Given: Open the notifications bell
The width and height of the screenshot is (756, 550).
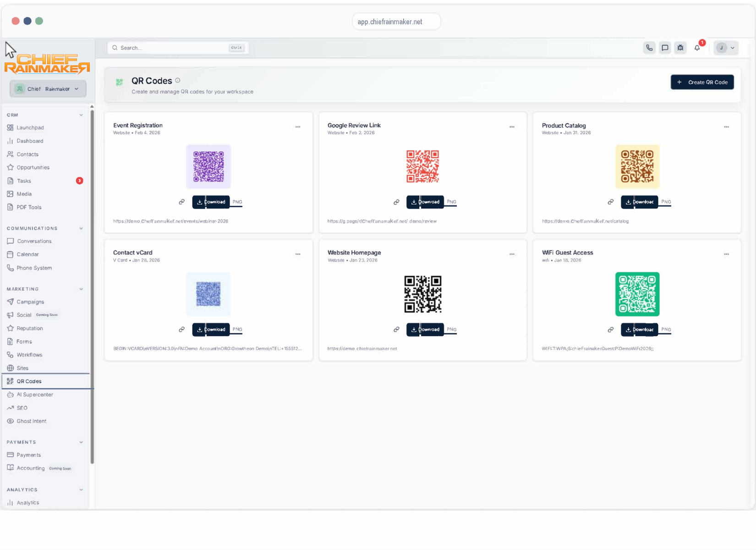Looking at the screenshot, I should pyautogui.click(x=697, y=48).
